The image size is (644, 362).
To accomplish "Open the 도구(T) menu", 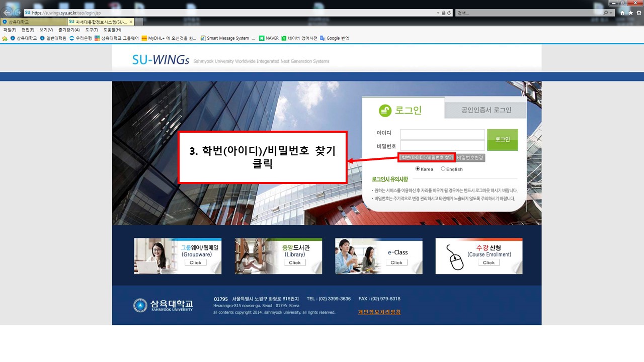I will (92, 30).
